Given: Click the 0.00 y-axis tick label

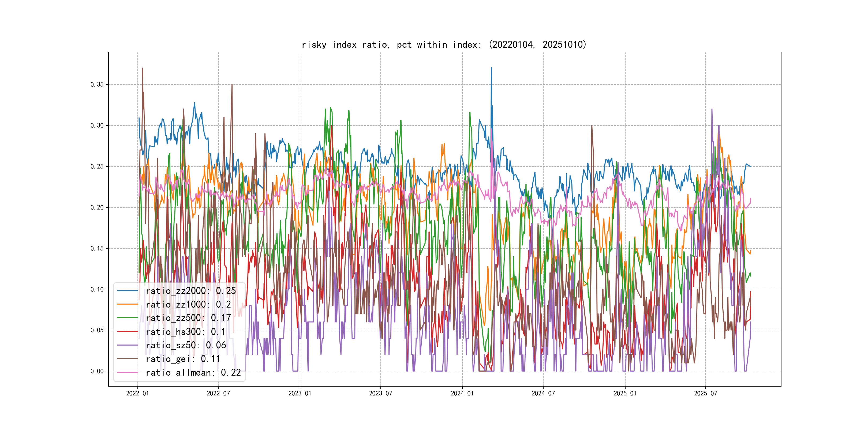Looking at the screenshot, I should [x=97, y=371].
